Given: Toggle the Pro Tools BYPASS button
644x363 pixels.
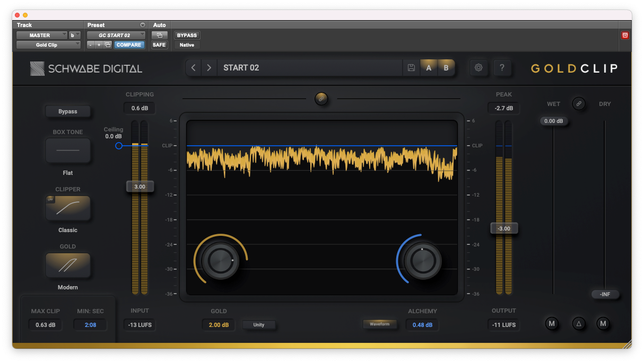Looking at the screenshot, I should coord(187,36).
